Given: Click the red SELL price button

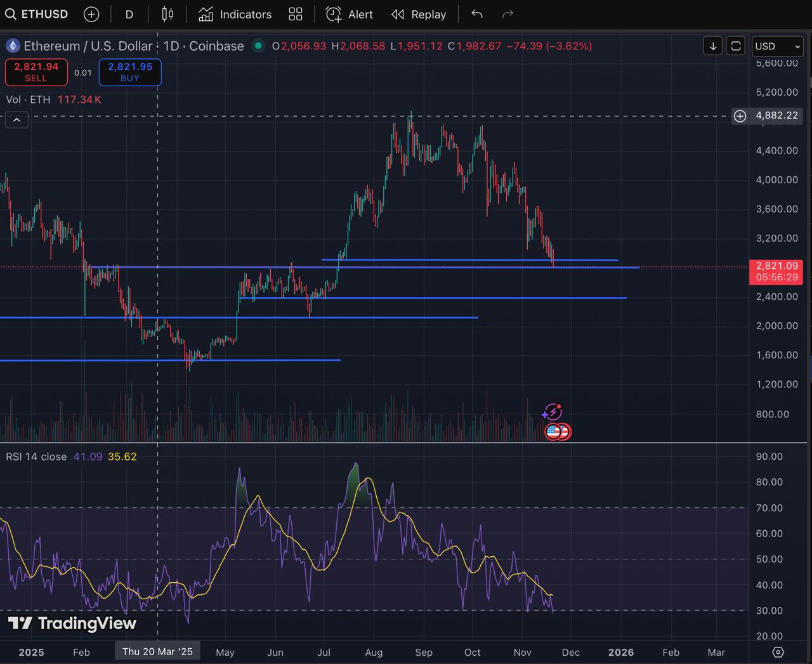Looking at the screenshot, I should pyautogui.click(x=36, y=72).
